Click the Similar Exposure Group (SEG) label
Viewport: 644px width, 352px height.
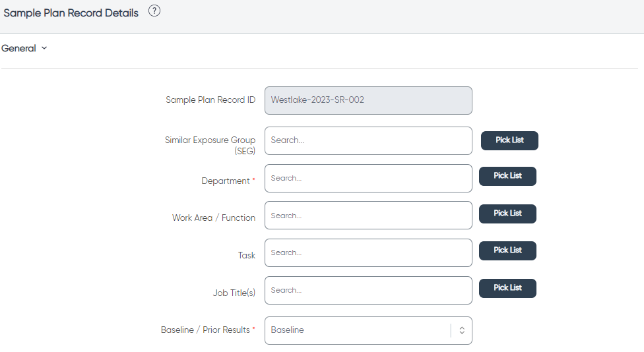[x=210, y=145]
